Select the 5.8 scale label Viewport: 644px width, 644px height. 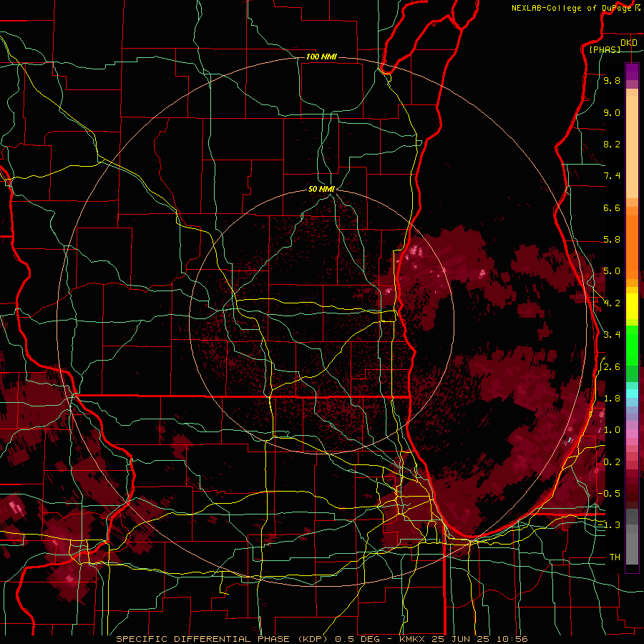click(612, 240)
